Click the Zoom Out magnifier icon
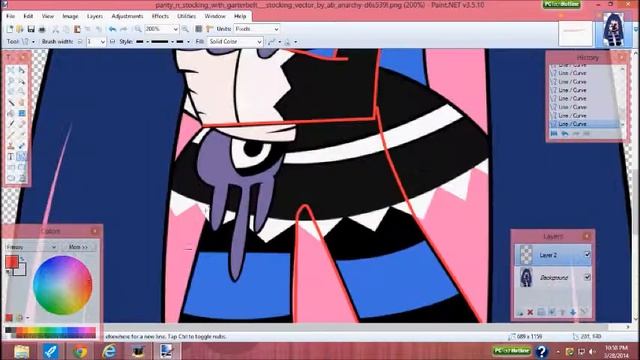 138,29
